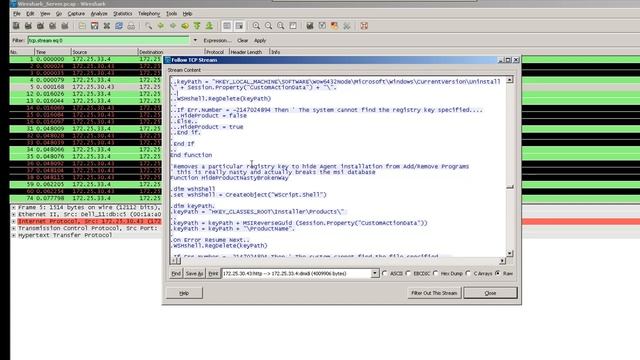640x360 pixels.
Task: Open the capture interfaces list icon
Action: [x=16, y=26]
